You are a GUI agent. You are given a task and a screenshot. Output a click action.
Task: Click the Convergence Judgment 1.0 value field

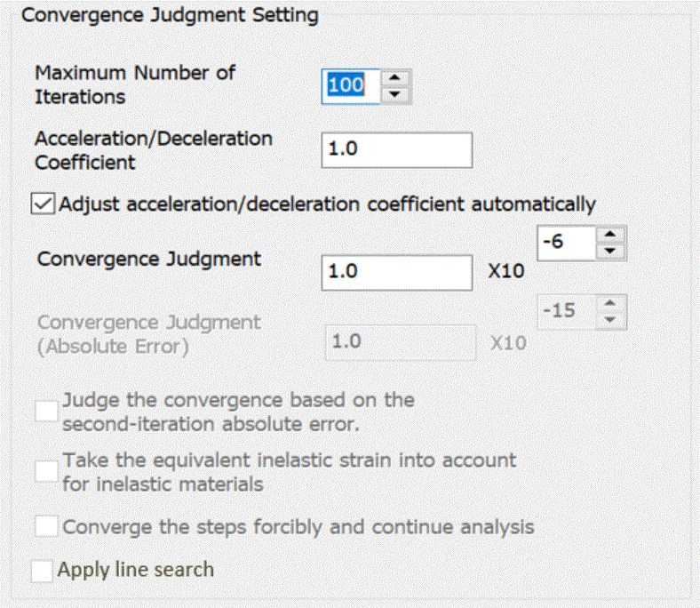point(396,273)
